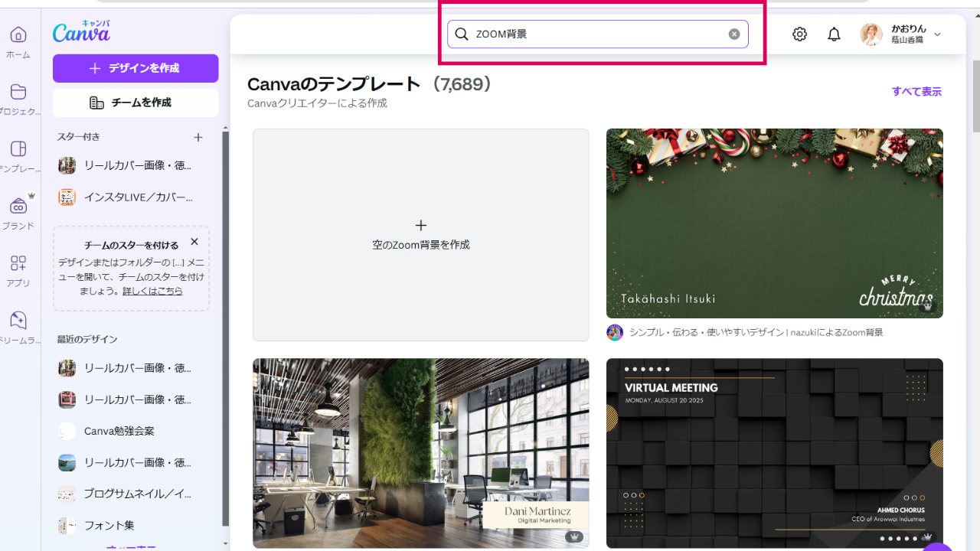Open the notifications bell
This screenshot has width=980, height=551.
coord(834,34)
